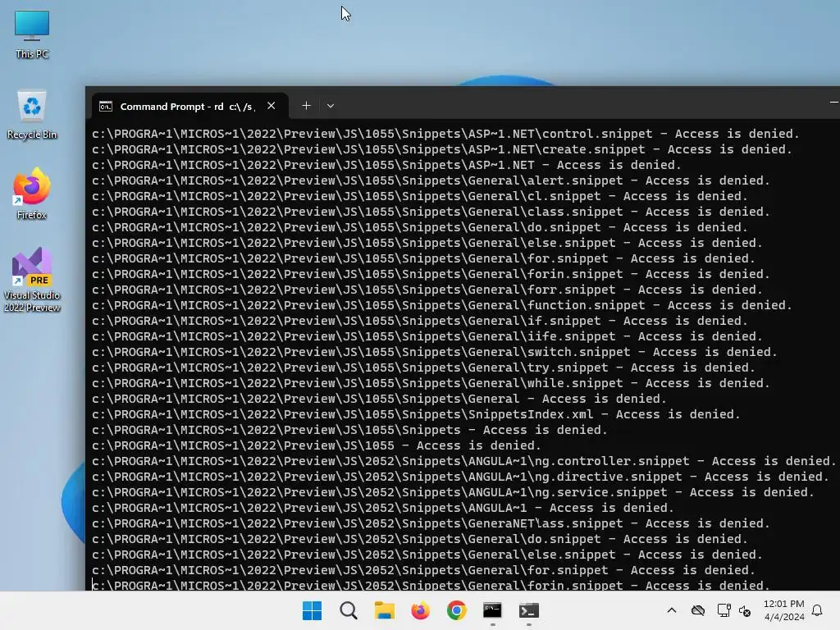Minimize the terminal window
Image resolution: width=840 pixels, height=630 pixels.
[x=834, y=102]
